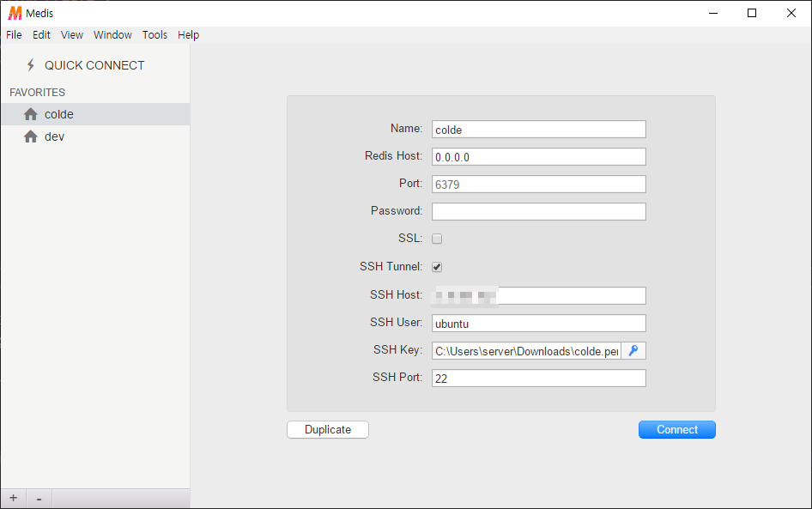812x509 pixels.
Task: Focus the Password input field
Action: pos(538,212)
